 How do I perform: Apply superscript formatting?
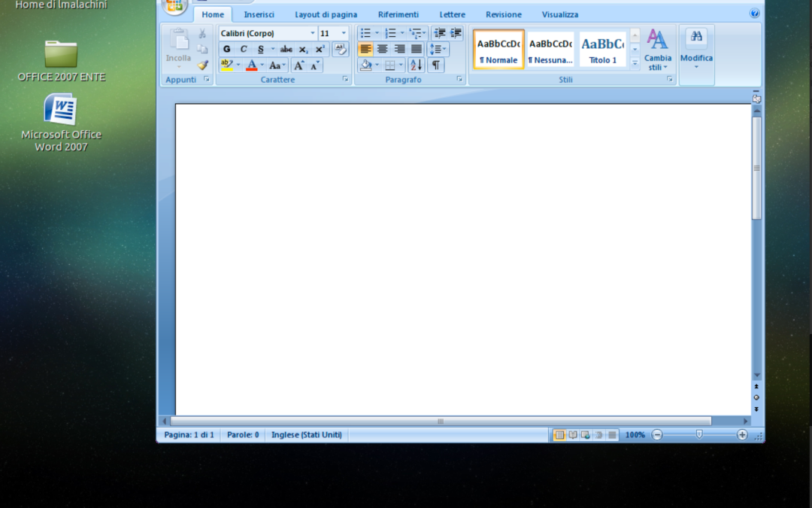point(320,49)
